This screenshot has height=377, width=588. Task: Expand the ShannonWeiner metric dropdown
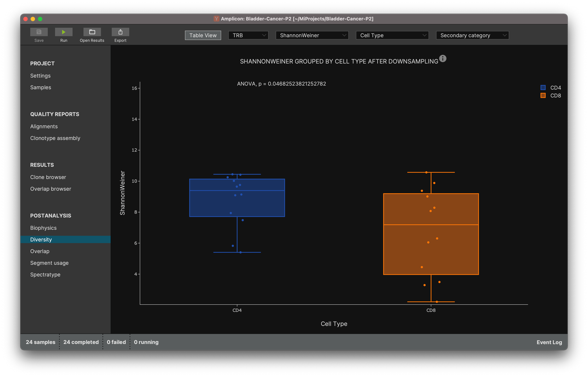312,35
